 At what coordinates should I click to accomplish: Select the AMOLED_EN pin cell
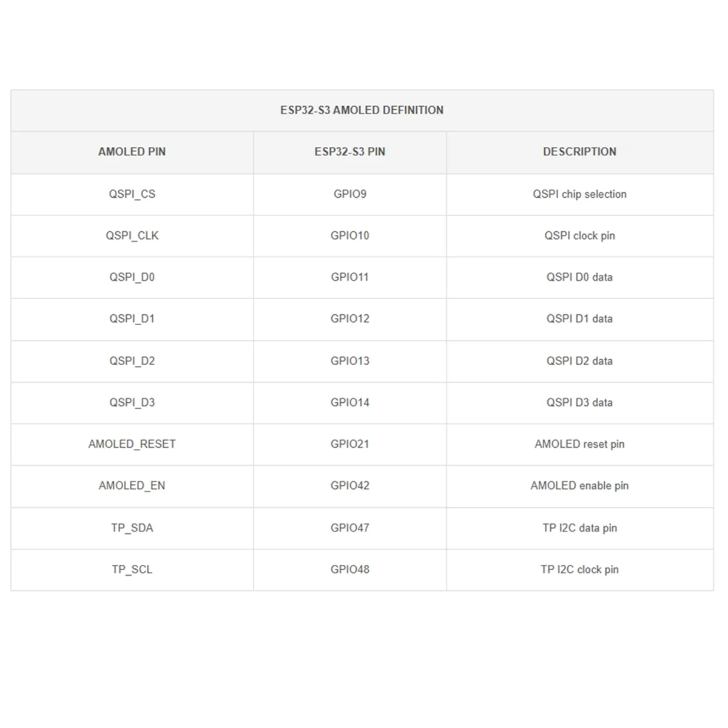132,485
